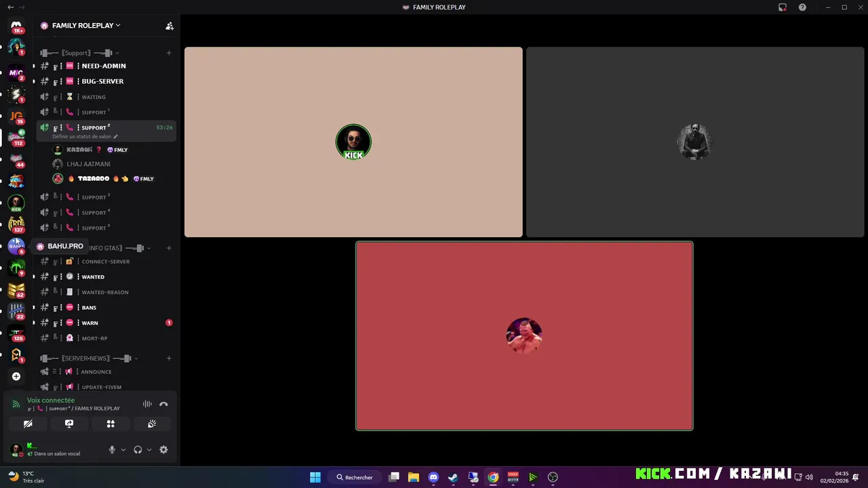Toggle camera on in voice panel
Screen dimensions: 868x488
point(28,424)
